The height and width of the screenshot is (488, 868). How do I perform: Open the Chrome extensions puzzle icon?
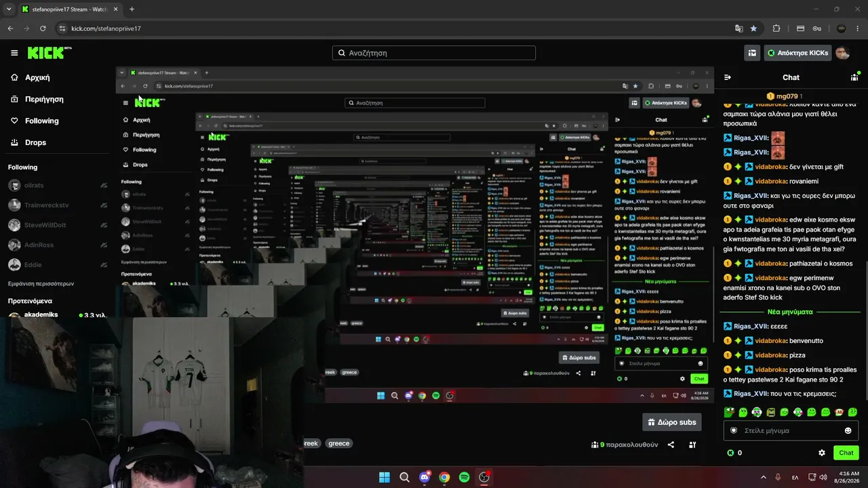[776, 28]
